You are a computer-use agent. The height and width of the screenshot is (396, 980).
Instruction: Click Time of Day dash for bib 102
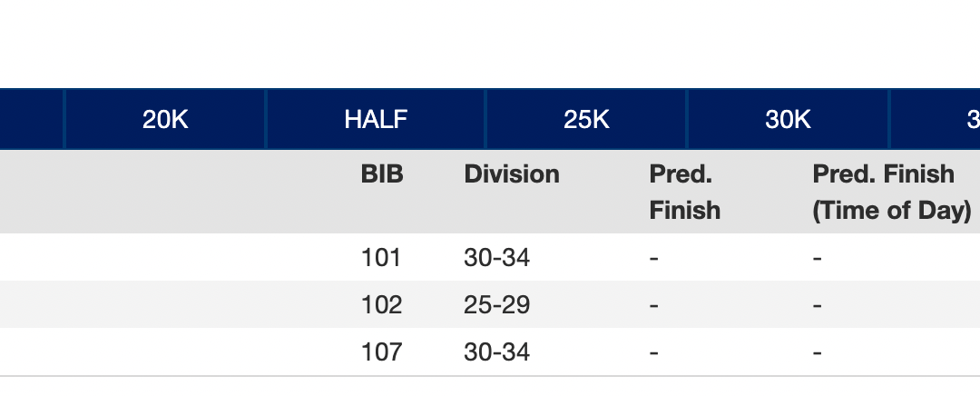tap(817, 305)
